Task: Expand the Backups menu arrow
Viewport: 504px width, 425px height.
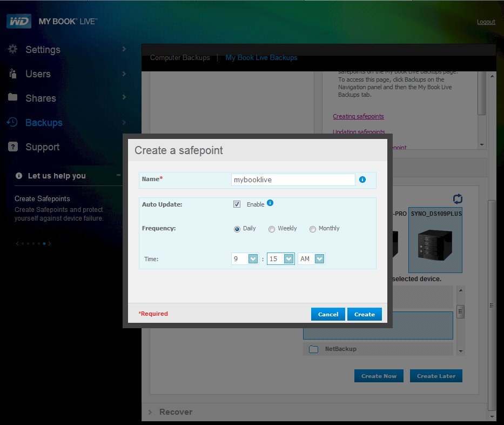Action: coord(124,122)
